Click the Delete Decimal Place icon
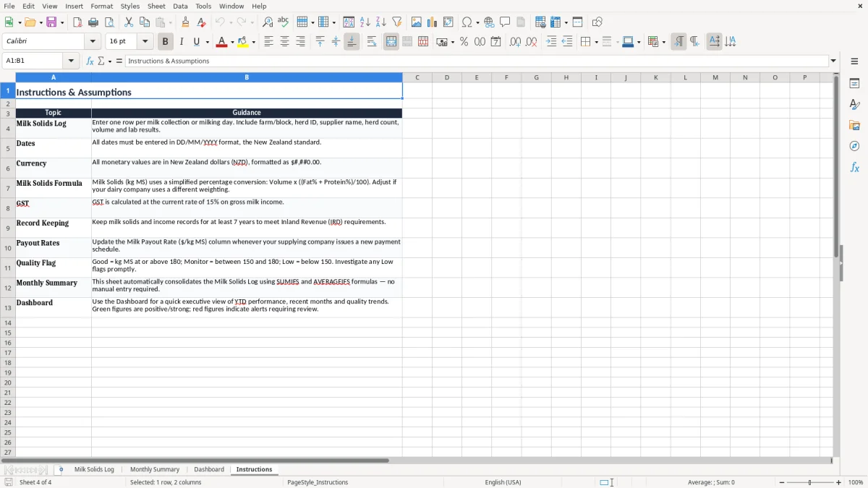The image size is (868, 488). click(531, 42)
